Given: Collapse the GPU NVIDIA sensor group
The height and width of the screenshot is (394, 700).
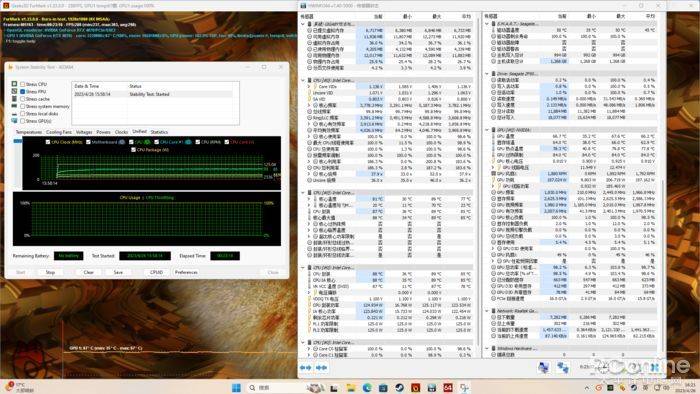Looking at the screenshot, I should pyautogui.click(x=487, y=130).
